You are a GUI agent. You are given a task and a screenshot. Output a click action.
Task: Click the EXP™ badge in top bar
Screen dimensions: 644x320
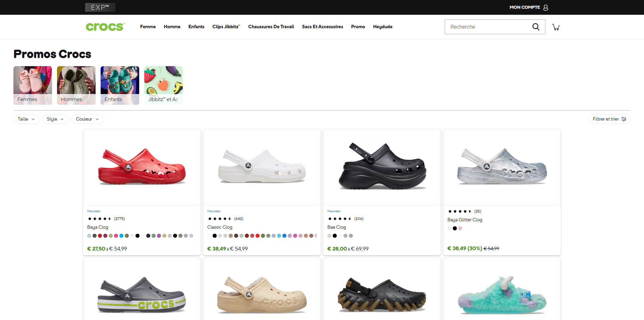tap(100, 7)
